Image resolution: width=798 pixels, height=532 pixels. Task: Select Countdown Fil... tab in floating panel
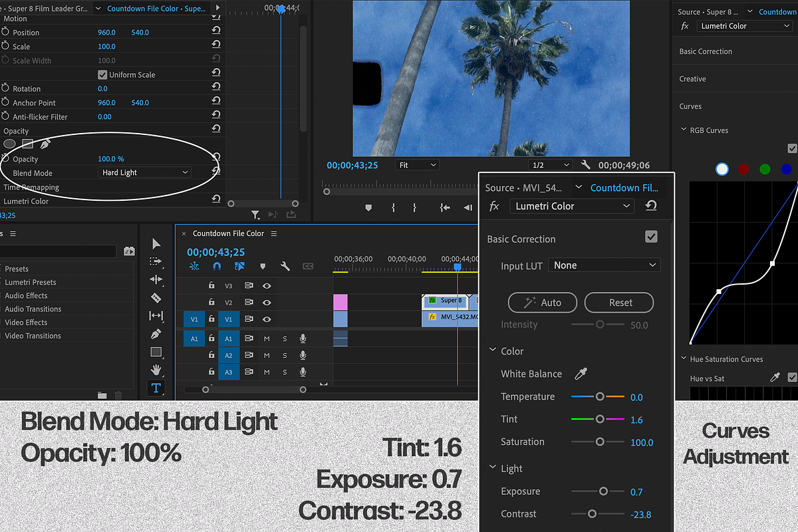[624, 188]
